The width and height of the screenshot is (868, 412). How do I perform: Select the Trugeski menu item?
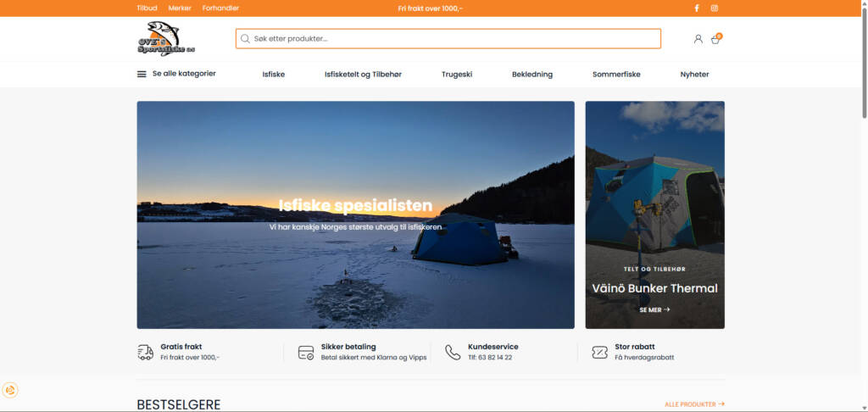(x=457, y=75)
